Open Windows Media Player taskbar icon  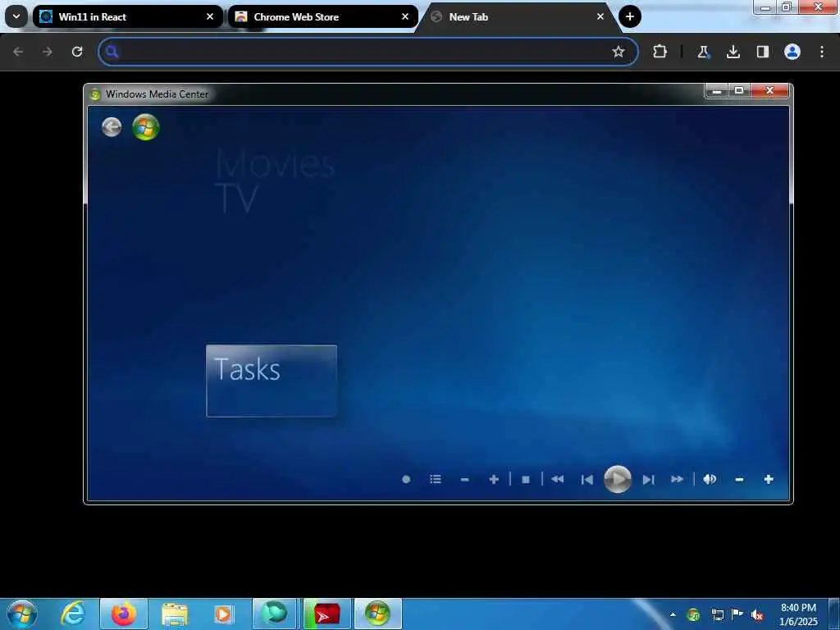(x=223, y=614)
